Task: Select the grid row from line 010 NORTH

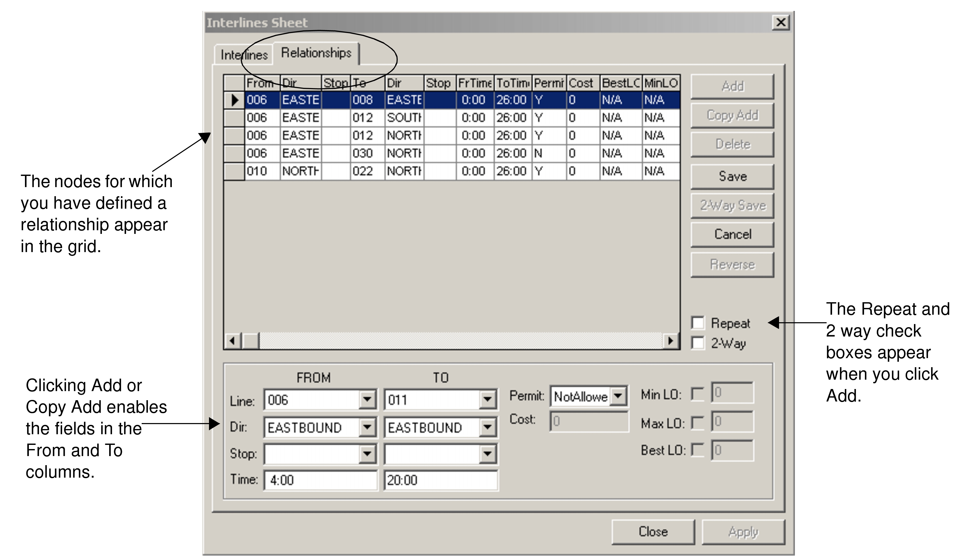Action: [343, 171]
